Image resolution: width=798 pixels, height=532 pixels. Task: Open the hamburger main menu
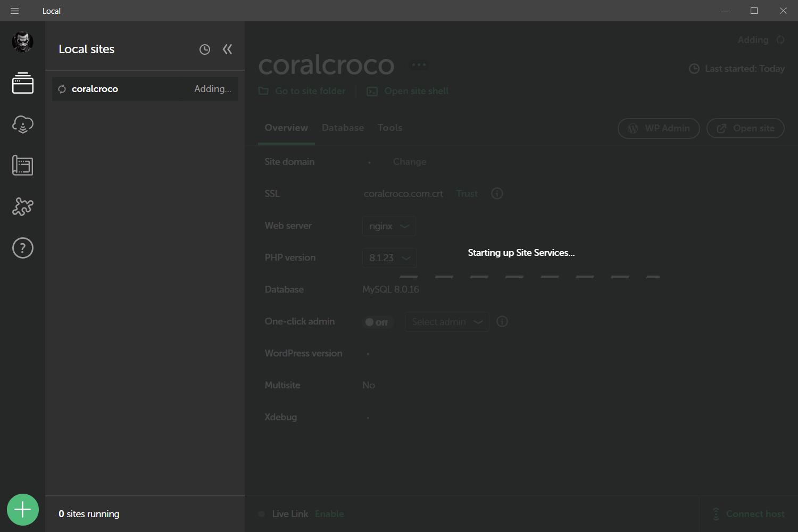point(14,11)
